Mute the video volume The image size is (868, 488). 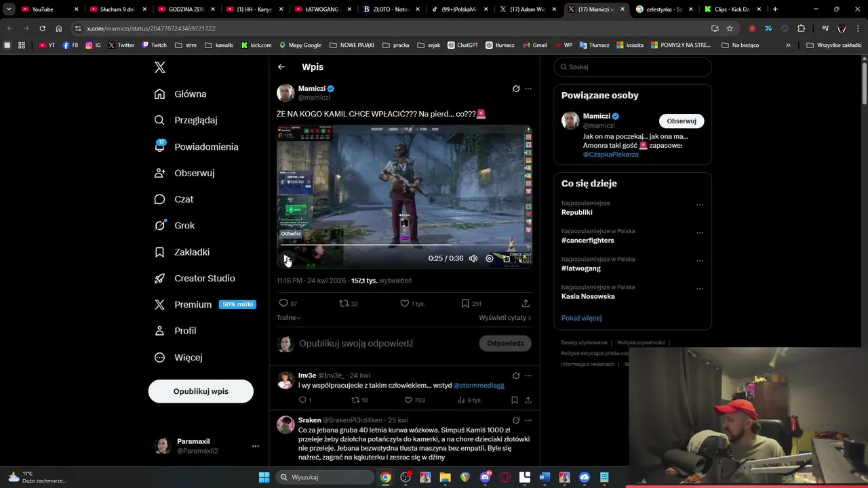click(473, 258)
